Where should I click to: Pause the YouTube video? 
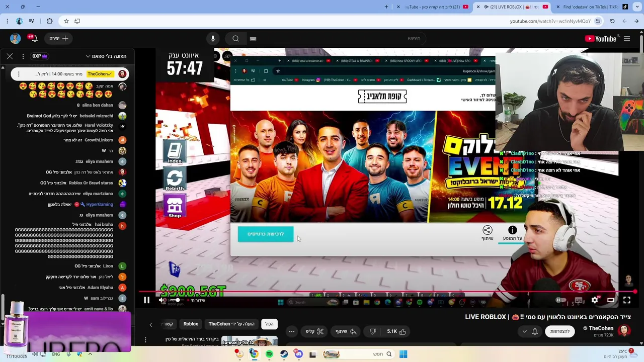[x=146, y=300]
